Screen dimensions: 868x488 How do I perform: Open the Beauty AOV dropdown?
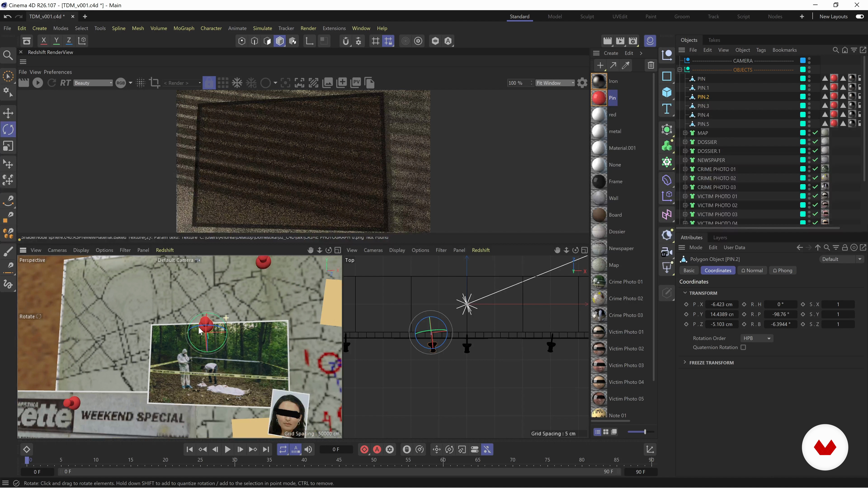point(93,83)
